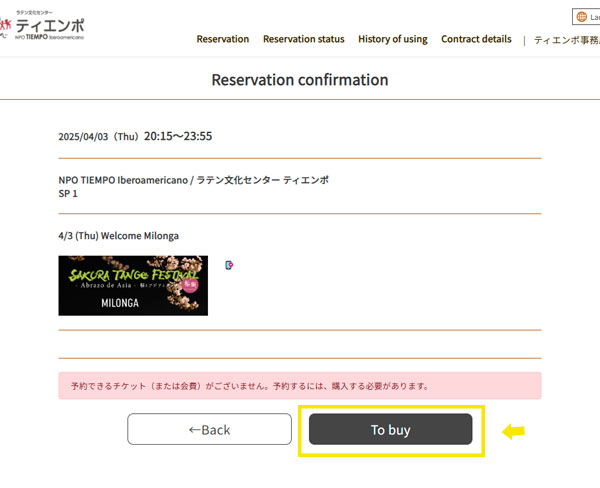Click the Reservation confirmation heading
The height and width of the screenshot is (488, 600).
click(x=299, y=80)
